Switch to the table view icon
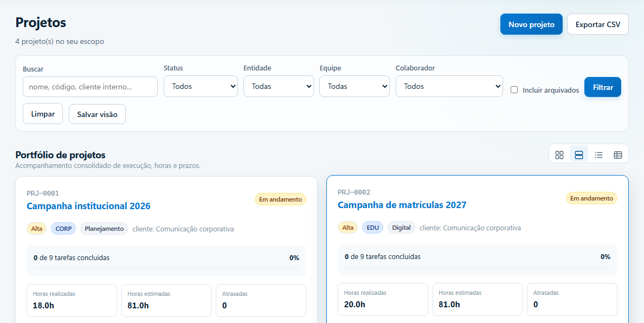The height and width of the screenshot is (323, 644). (x=618, y=155)
